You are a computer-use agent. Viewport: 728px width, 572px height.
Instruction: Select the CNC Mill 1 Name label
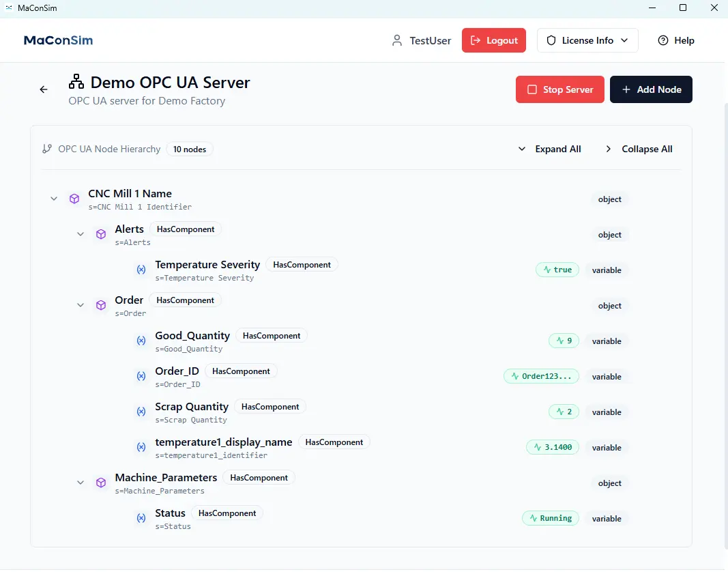(x=130, y=193)
